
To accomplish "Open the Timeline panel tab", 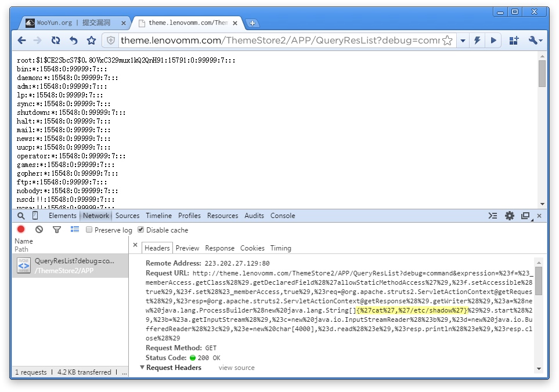I will (x=158, y=216).
